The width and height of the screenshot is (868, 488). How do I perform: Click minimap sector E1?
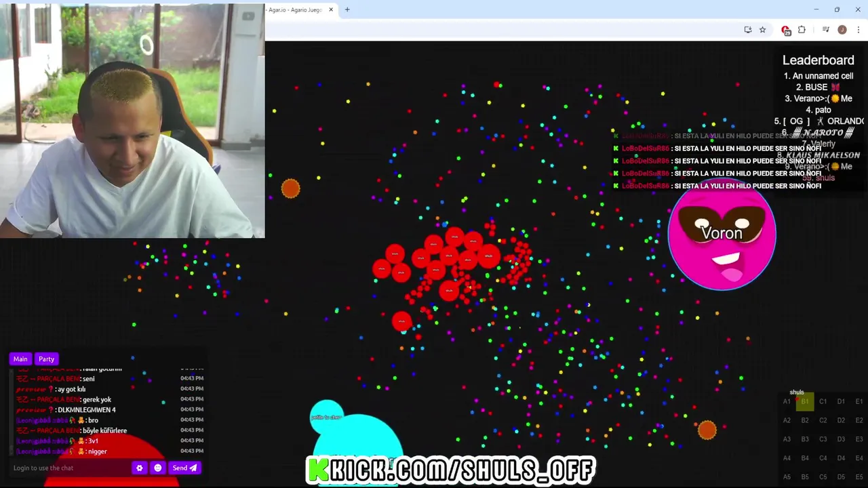pos(859,401)
